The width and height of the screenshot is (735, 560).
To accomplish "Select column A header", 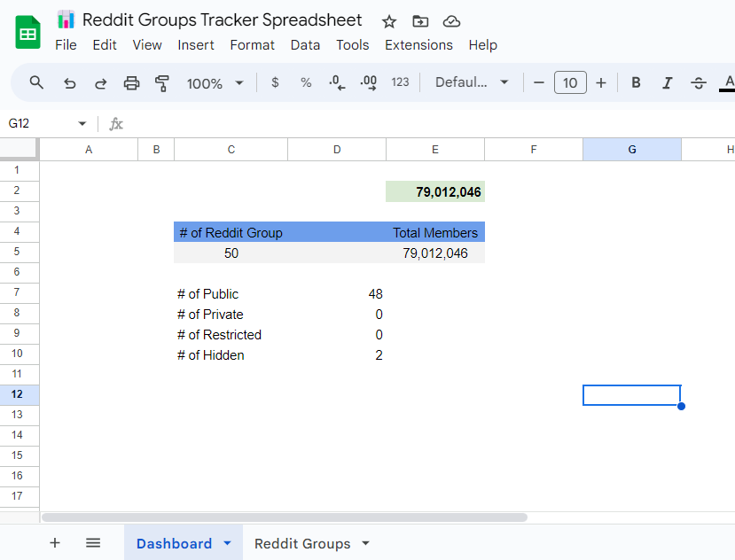I will tap(89, 150).
